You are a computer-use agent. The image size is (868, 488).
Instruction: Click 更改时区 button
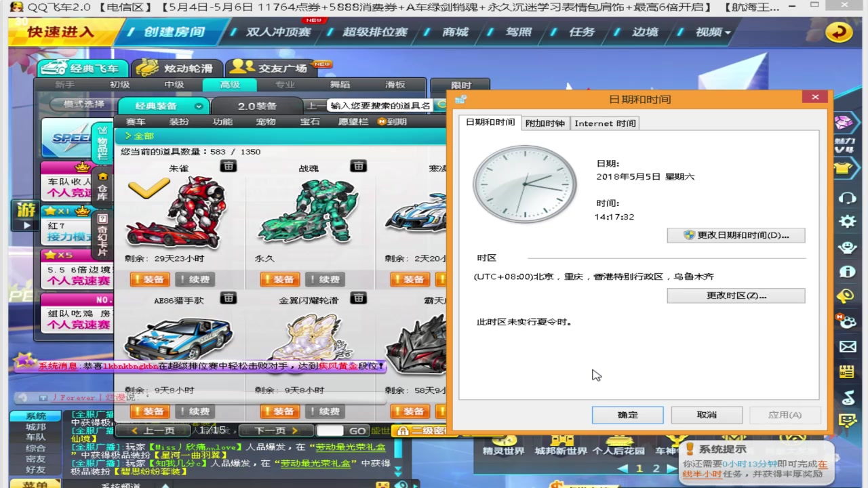[x=736, y=296]
